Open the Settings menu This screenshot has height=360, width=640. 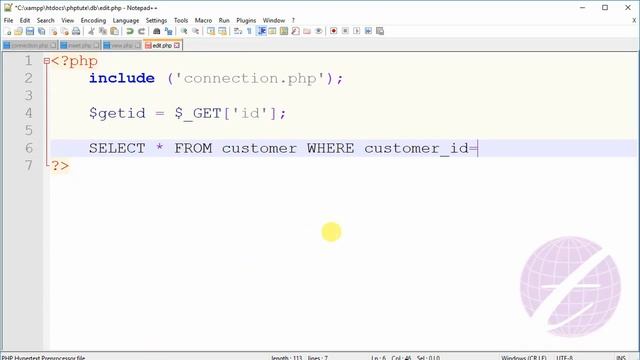tap(156, 20)
